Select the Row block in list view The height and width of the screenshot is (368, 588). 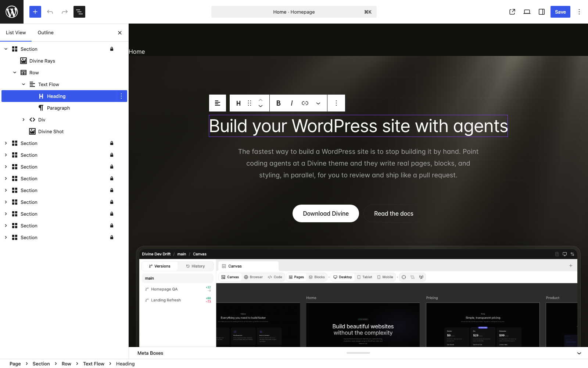[x=34, y=72]
